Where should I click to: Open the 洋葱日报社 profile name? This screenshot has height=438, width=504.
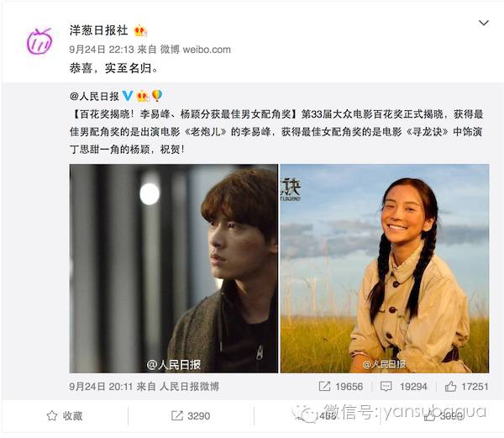98,30
